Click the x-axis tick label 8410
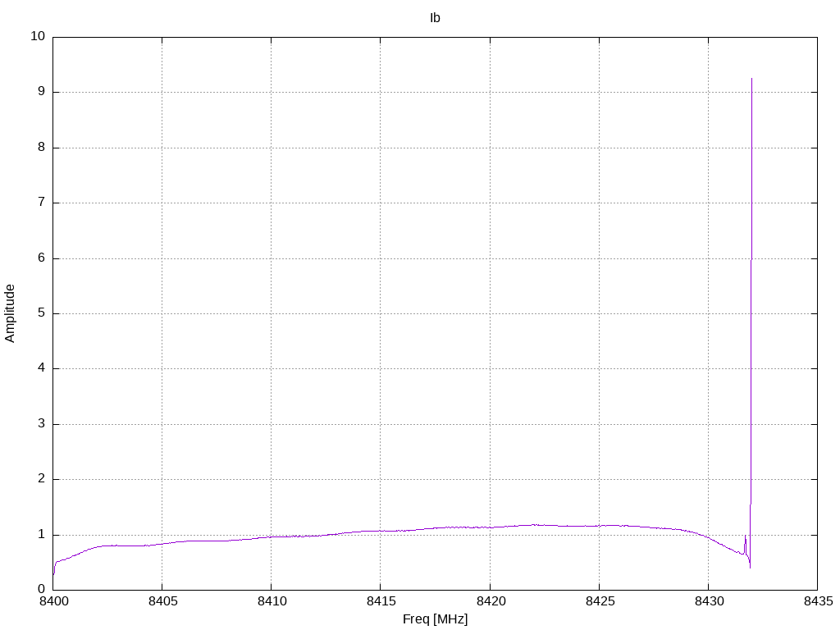Viewport: 840px width, 630px height. tap(272, 601)
